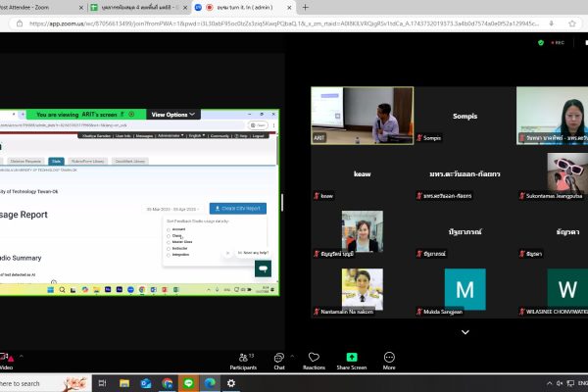Click the volume icon in system tray
The width and height of the screenshot is (588, 392).
[560, 383]
